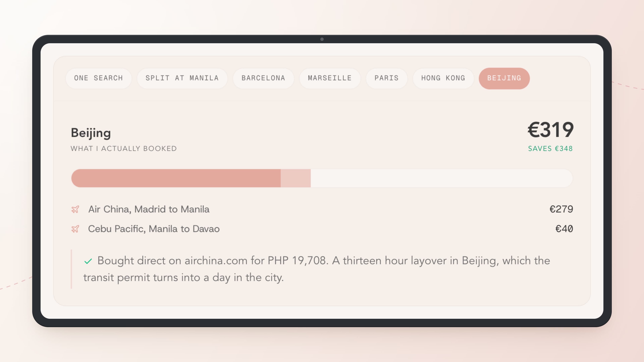Click dark Air China segment of cost bar
This screenshot has height=362, width=644.
[176, 178]
